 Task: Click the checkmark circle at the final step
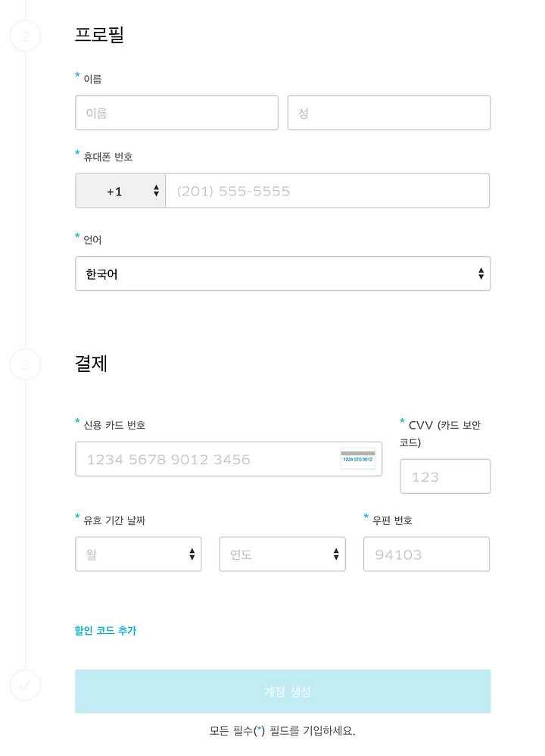pos(25,685)
